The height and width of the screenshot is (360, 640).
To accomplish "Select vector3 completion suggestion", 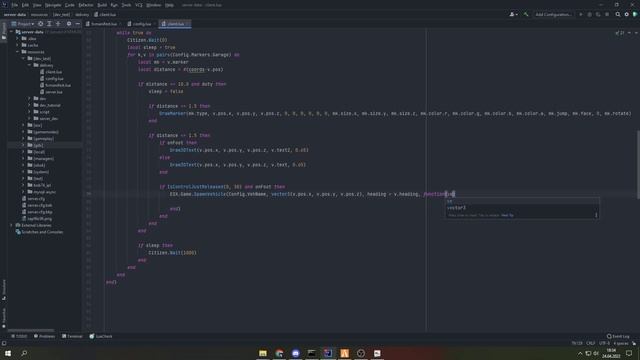I will [522, 208].
